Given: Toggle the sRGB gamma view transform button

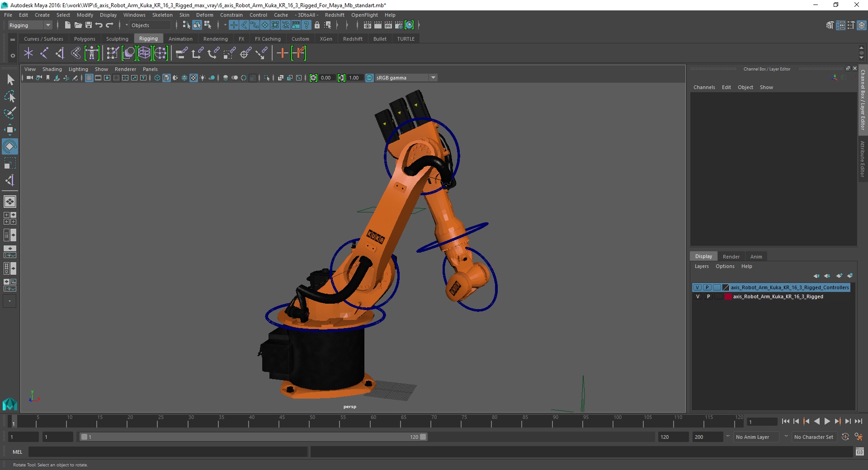Looking at the screenshot, I should [x=369, y=78].
